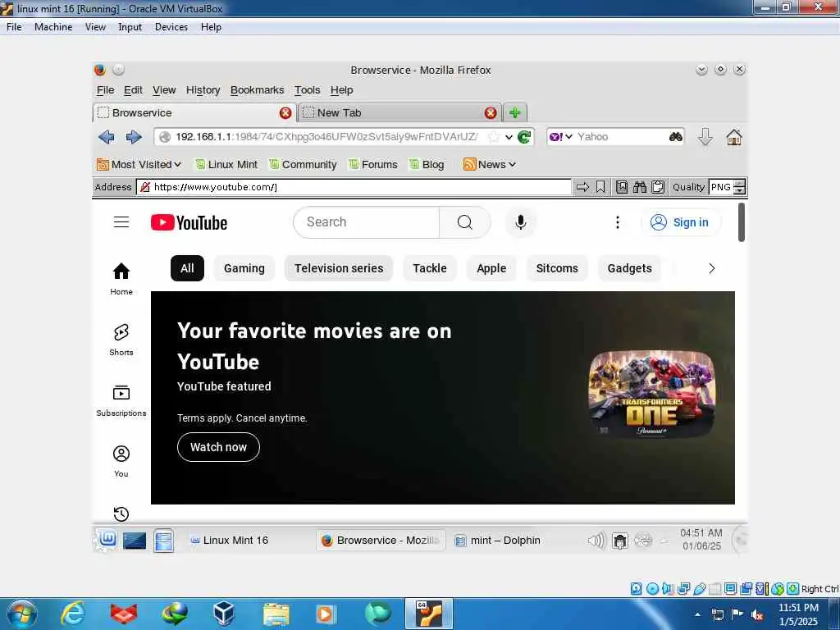The image size is (840, 630).
Task: Click the YouTube logo
Action: pos(189,222)
